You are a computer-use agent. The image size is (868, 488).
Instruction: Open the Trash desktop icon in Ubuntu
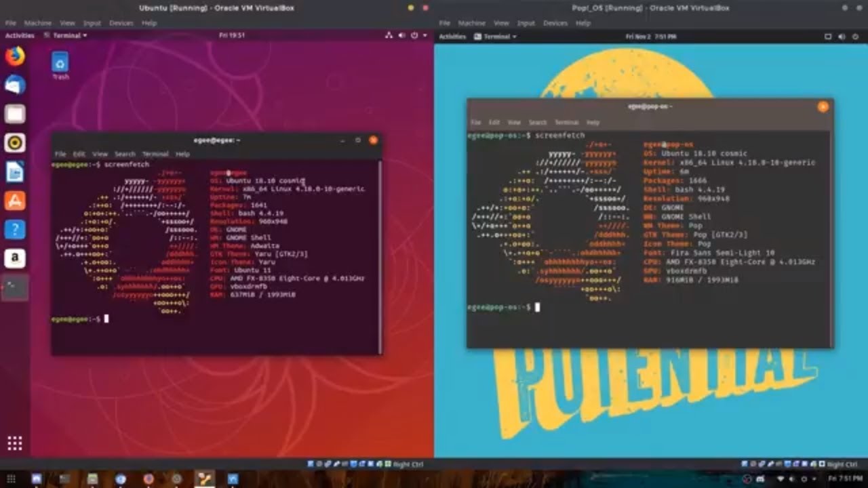[60, 66]
